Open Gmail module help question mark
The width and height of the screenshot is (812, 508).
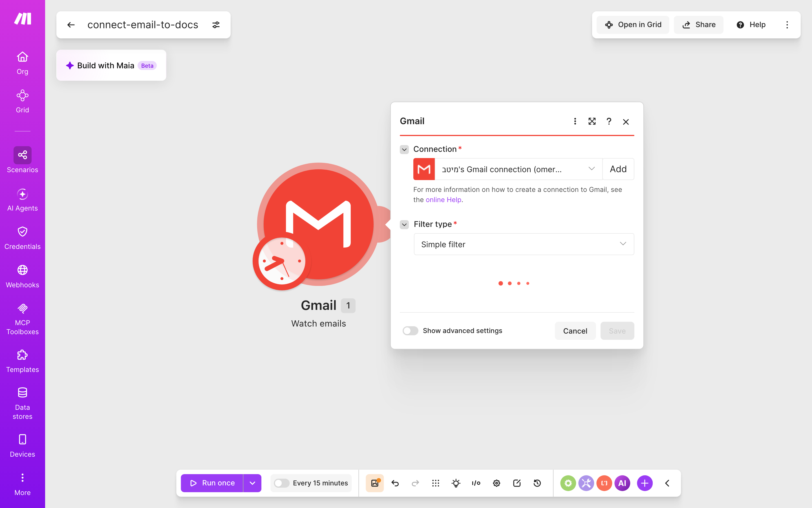(x=609, y=121)
